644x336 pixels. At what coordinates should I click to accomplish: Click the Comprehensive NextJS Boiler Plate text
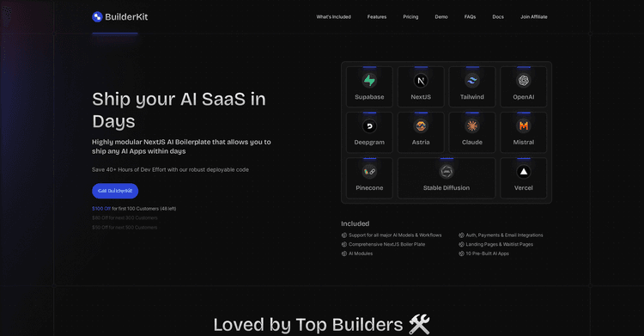coord(387,244)
